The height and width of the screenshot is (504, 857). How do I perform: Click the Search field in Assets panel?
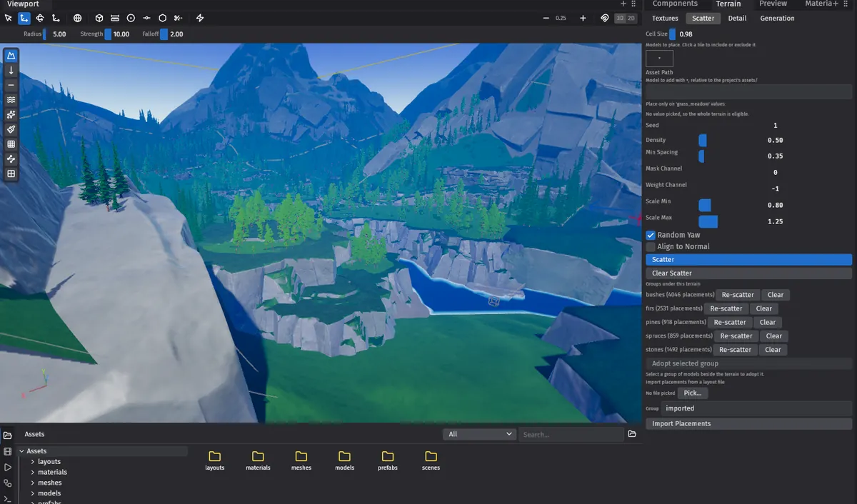pos(571,434)
